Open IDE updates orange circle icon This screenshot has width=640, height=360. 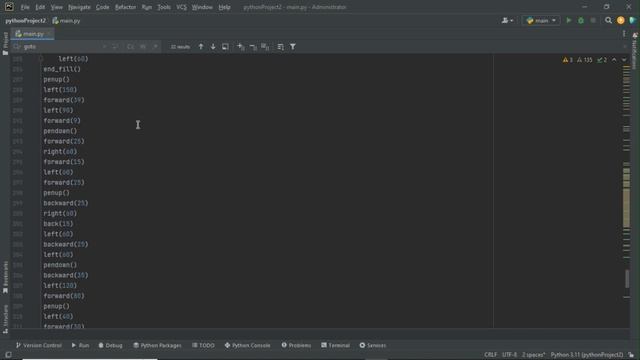620,20
